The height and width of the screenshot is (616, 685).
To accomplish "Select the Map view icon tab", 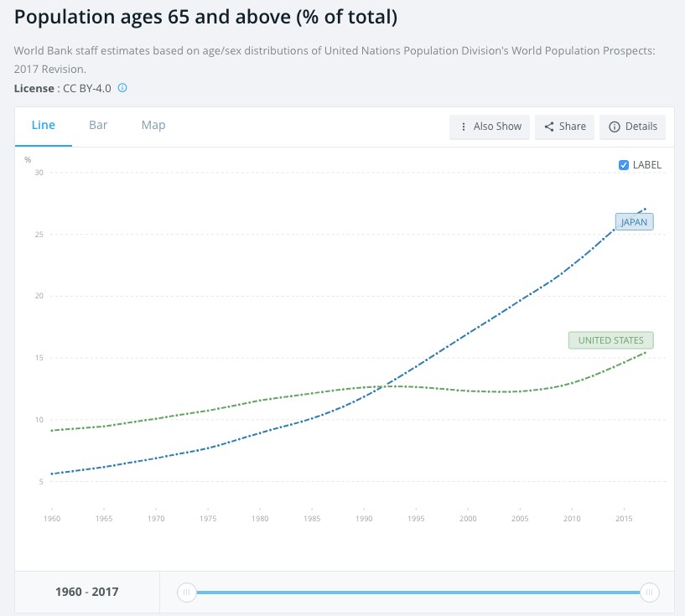I will (x=153, y=124).
